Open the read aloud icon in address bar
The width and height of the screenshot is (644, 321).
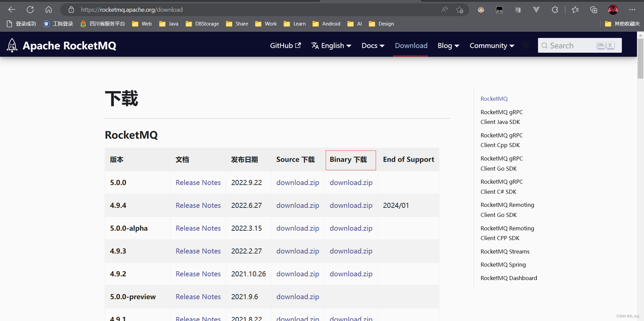(444, 10)
